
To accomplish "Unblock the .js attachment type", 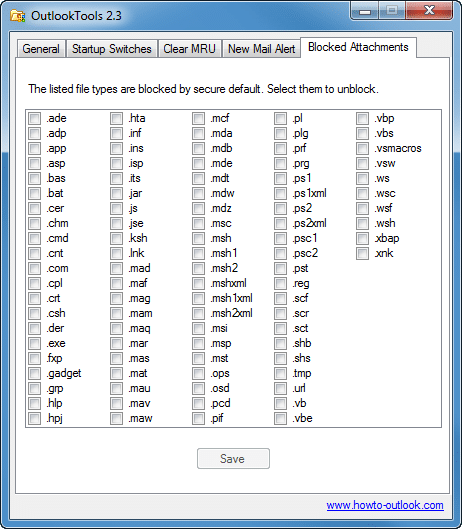I will coord(116,208).
